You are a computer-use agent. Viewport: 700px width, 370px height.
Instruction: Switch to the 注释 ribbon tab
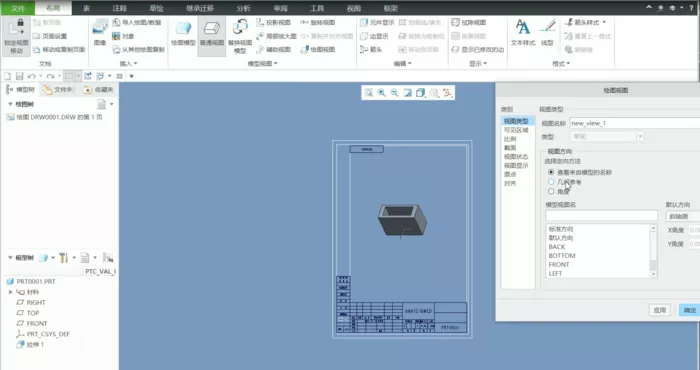coord(119,8)
